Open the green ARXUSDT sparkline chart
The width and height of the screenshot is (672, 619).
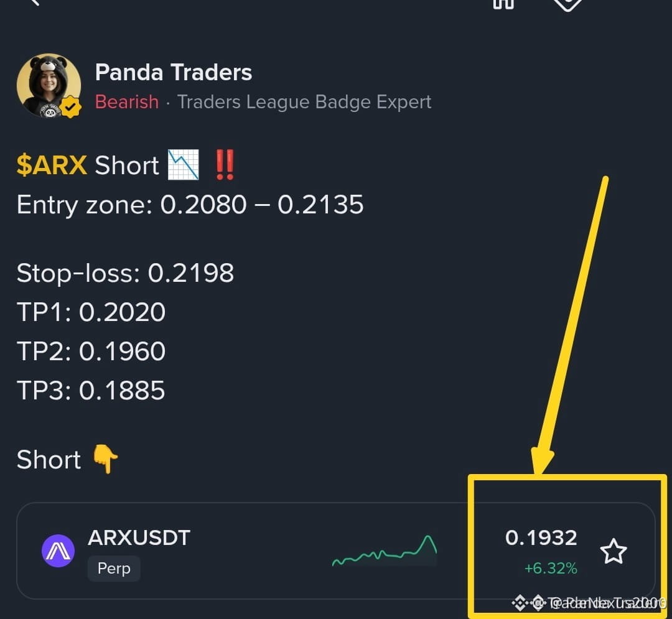385,551
